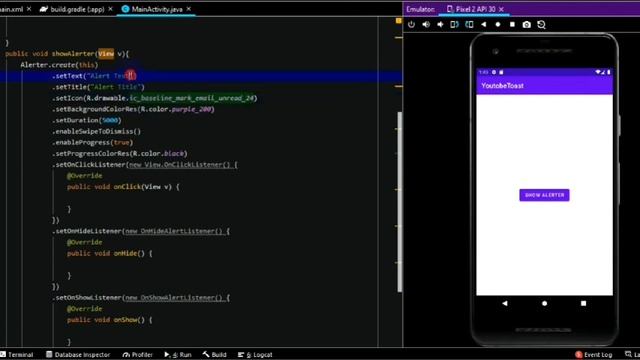Click the setText("Alert Text") code line
The height and width of the screenshot is (360, 640).
(94, 76)
